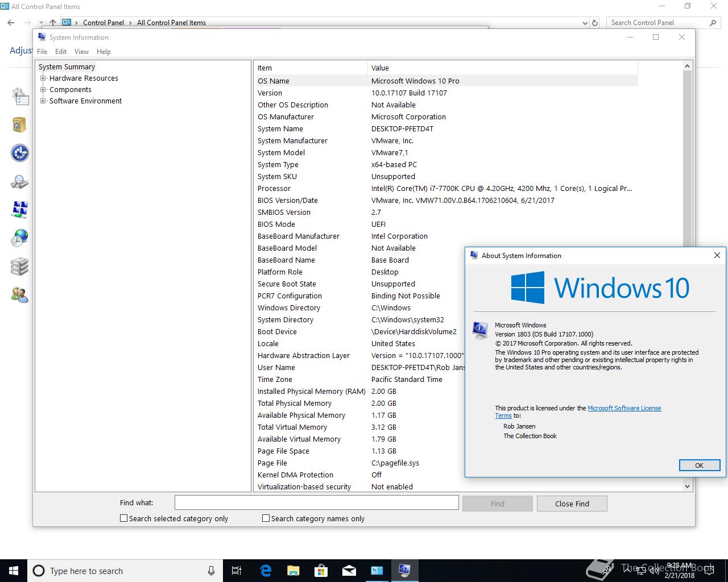This screenshot has width=728, height=582.
Task: Click the System Information title bar icon
Action: [42, 37]
